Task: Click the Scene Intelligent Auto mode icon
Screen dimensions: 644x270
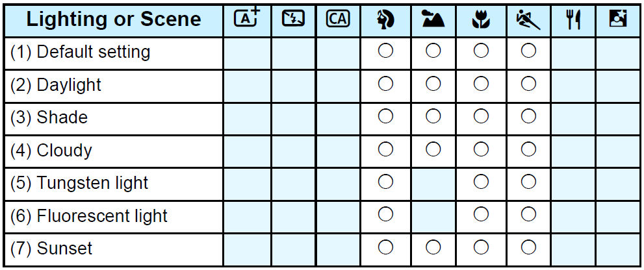Action: (x=246, y=19)
